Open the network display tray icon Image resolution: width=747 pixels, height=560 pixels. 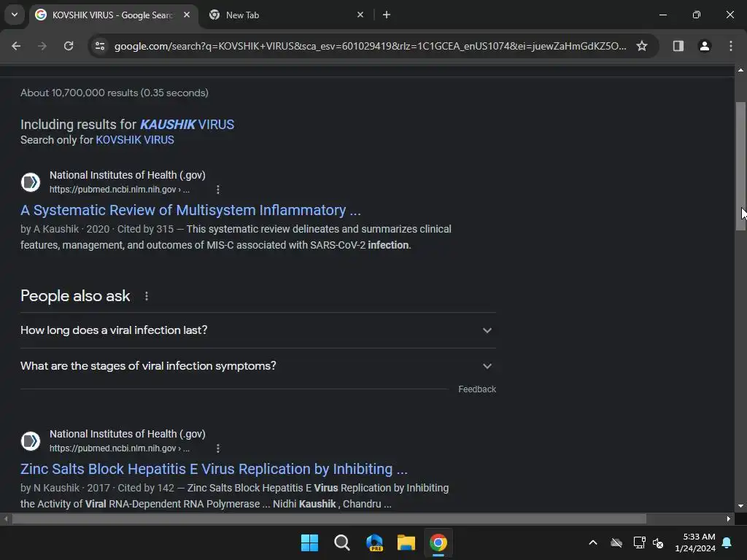(639, 542)
